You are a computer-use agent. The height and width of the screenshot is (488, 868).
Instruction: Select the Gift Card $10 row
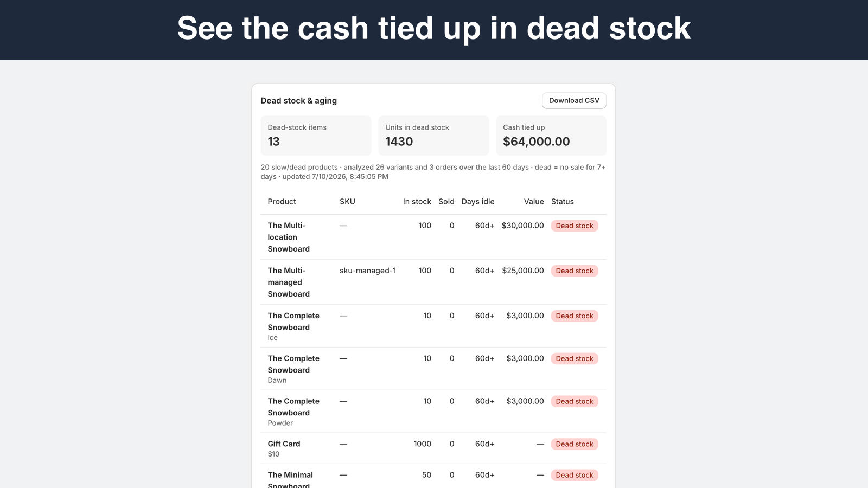pos(433,448)
